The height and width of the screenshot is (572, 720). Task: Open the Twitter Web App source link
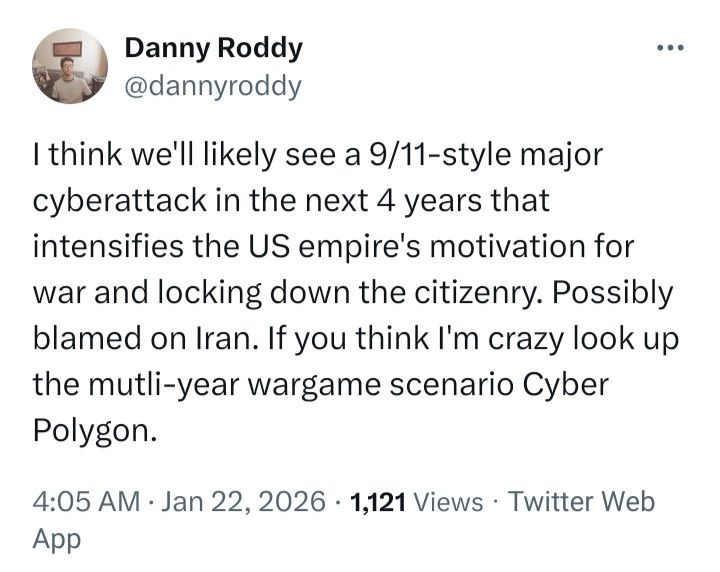(582, 500)
